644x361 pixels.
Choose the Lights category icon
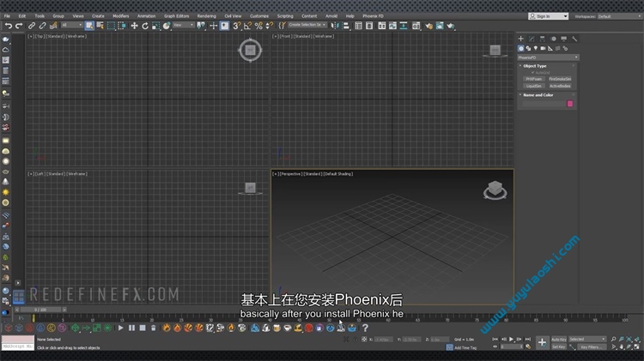(x=538, y=48)
